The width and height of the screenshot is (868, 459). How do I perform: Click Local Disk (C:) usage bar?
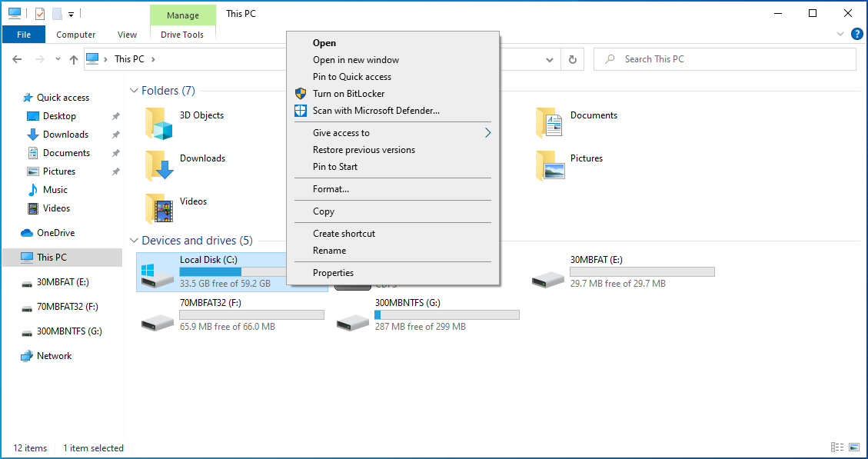click(233, 272)
